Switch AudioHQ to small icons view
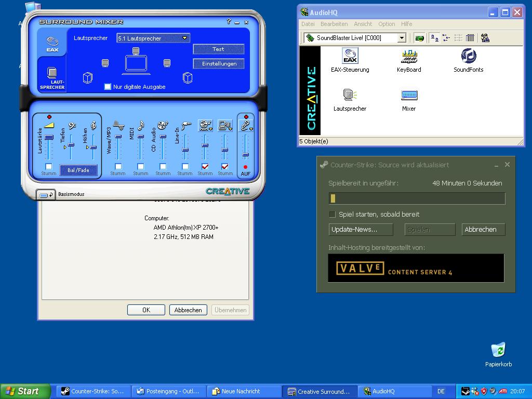532x399 pixels. pos(446,38)
